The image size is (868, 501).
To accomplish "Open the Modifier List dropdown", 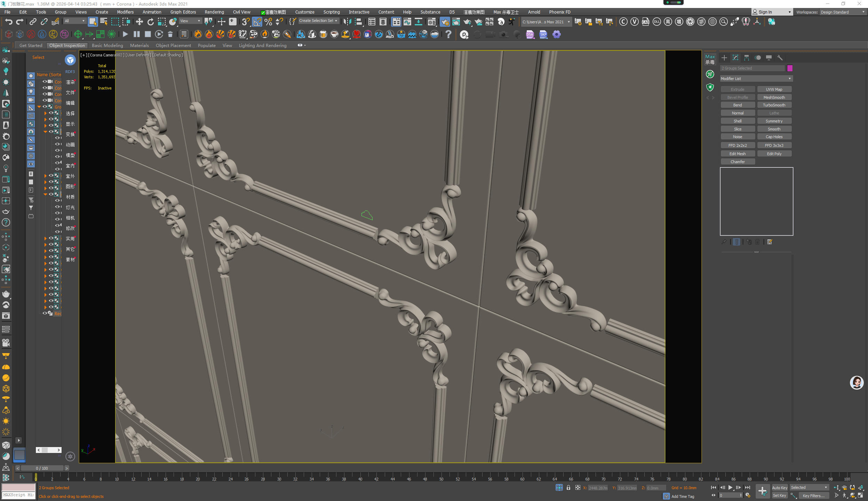I will click(756, 79).
